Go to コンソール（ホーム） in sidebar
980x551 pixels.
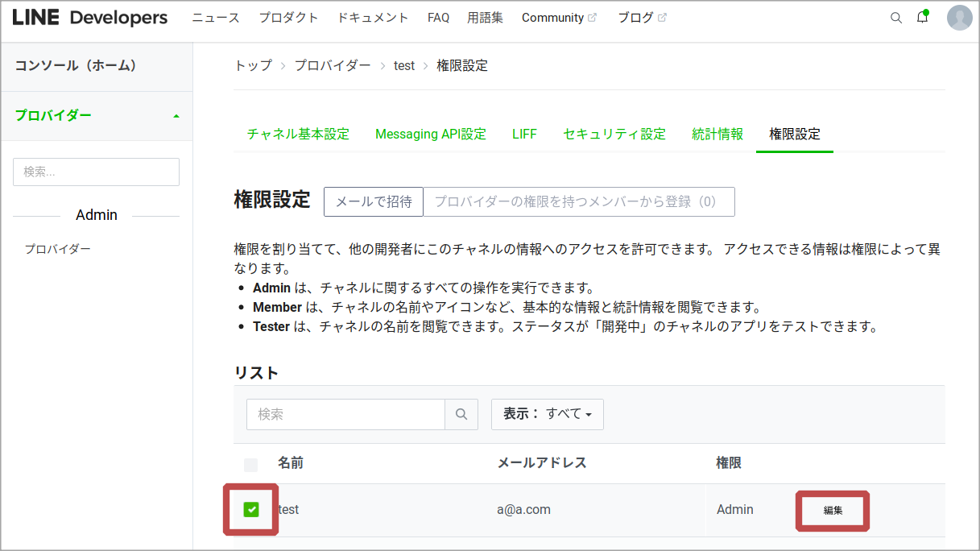pyautogui.click(x=76, y=65)
